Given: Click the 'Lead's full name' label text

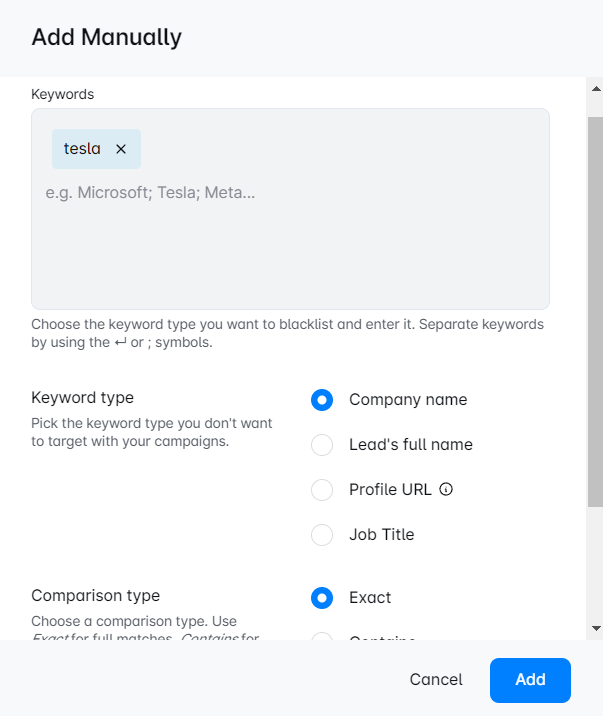Looking at the screenshot, I should tap(411, 445).
